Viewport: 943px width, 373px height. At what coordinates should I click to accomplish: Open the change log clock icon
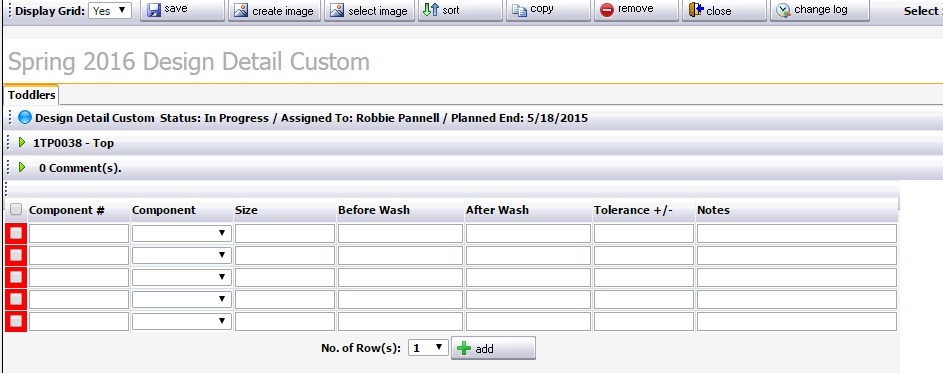(783, 10)
